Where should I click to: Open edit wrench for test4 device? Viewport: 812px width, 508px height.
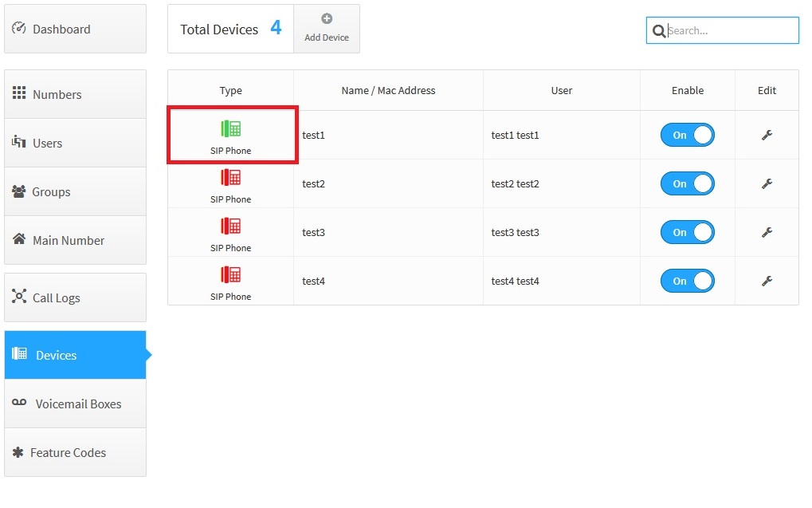(767, 281)
